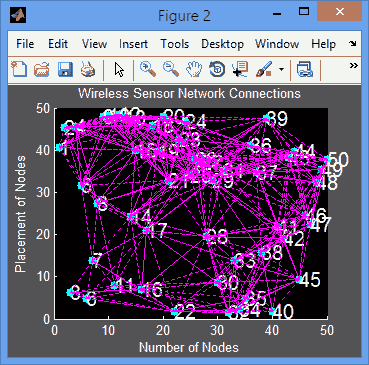
Task: Open the Insert menu
Action: click(133, 44)
